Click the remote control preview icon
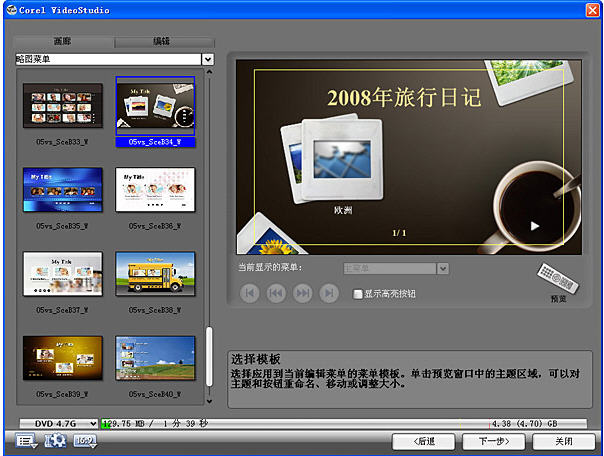The width and height of the screenshot is (604, 456). [557, 278]
